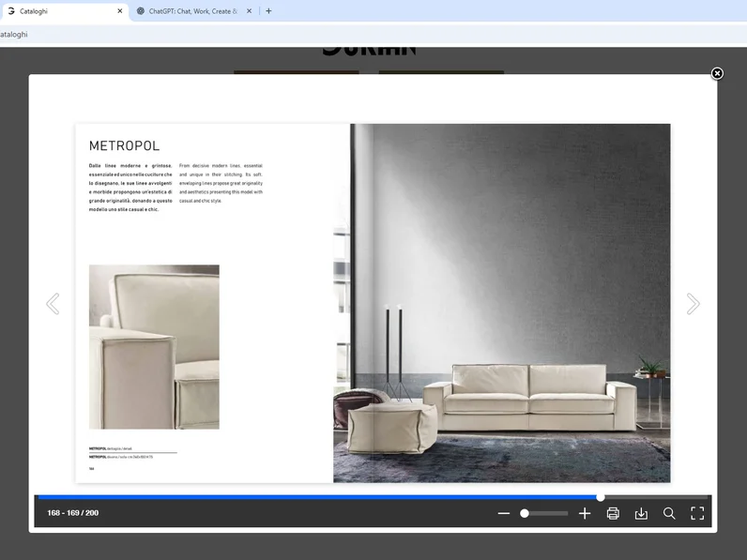Click the page progress slider knob
Viewport: 747px width, 560px height.
coord(601,497)
